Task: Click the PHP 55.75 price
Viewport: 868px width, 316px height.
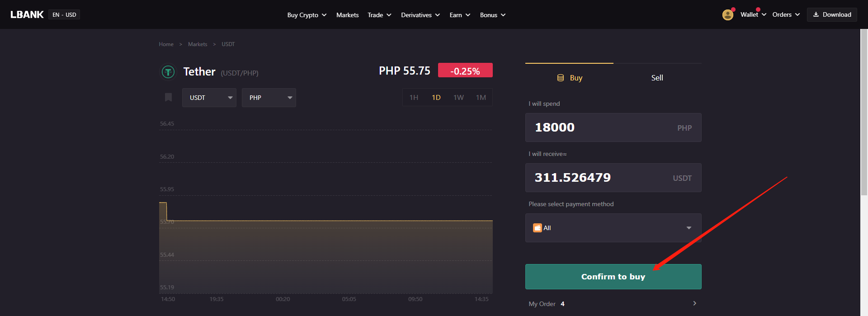Action: [x=405, y=71]
